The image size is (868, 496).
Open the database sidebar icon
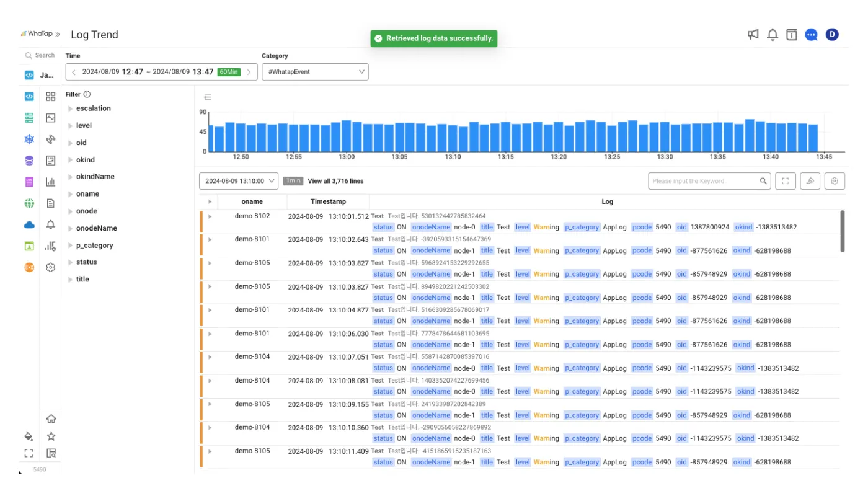(29, 161)
